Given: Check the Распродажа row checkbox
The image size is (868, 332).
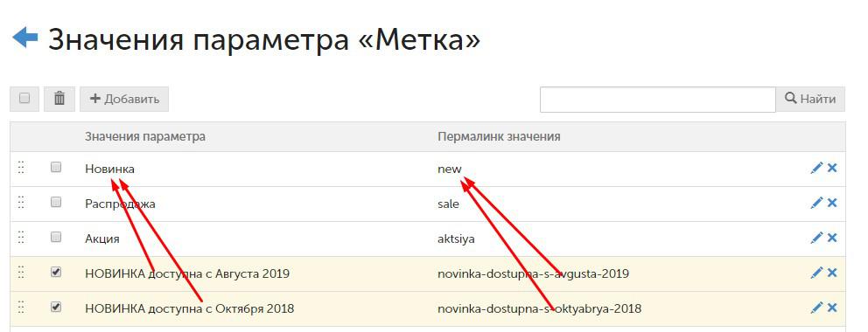Looking at the screenshot, I should 56,202.
